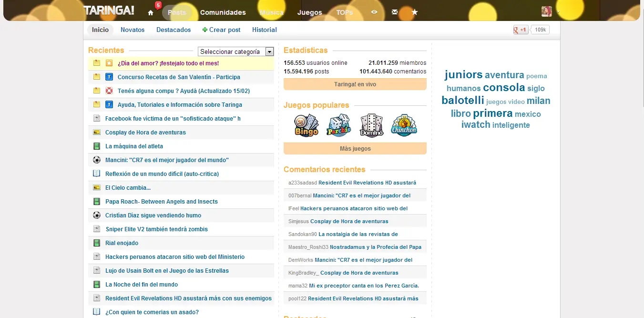Open the Comunidades menu
This screenshot has width=644, height=318.
tap(223, 12)
